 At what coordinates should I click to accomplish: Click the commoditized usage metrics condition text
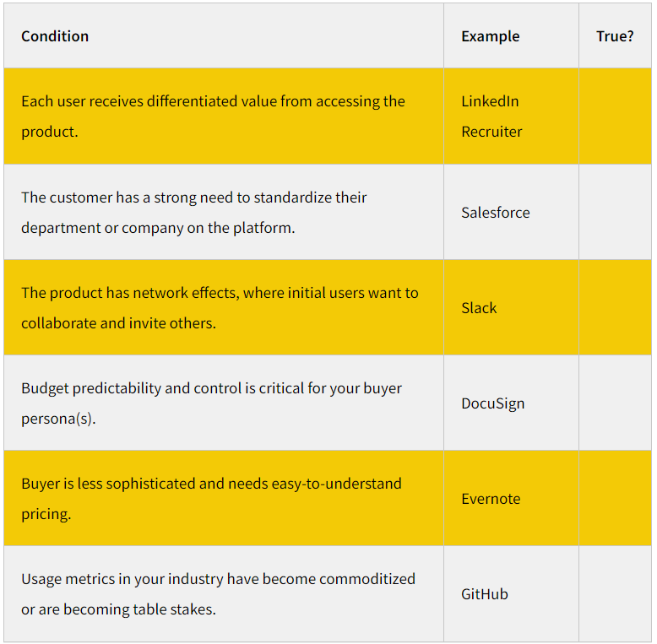[x=218, y=579]
